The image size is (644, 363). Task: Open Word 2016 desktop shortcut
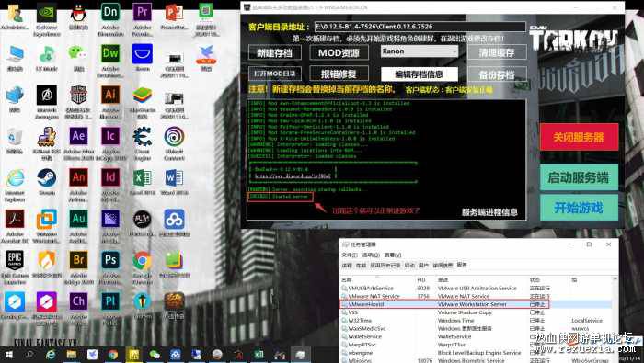[x=174, y=182]
